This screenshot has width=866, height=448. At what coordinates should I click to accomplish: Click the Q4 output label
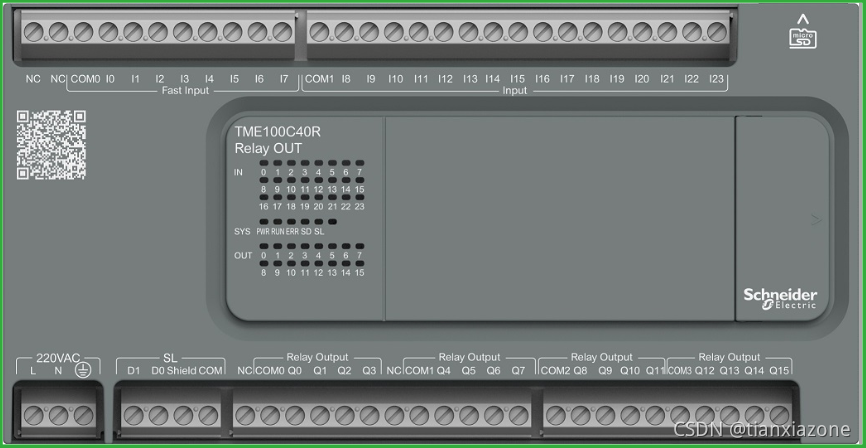(444, 371)
